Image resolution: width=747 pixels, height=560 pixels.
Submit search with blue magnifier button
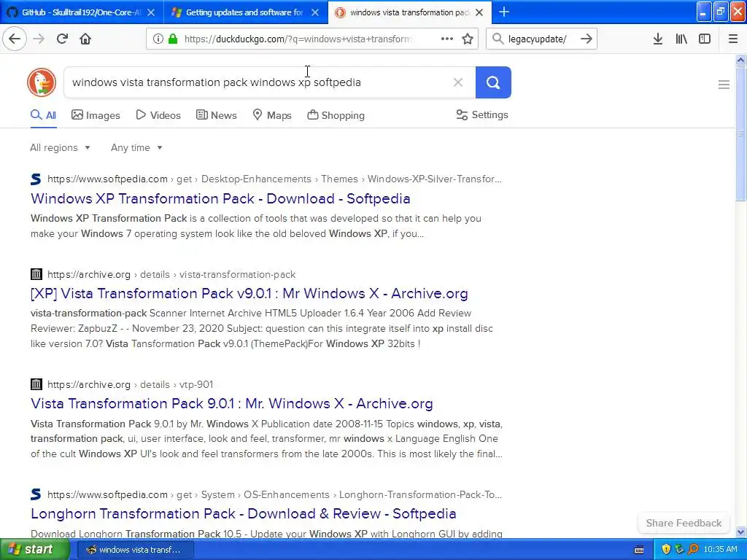[x=493, y=82]
